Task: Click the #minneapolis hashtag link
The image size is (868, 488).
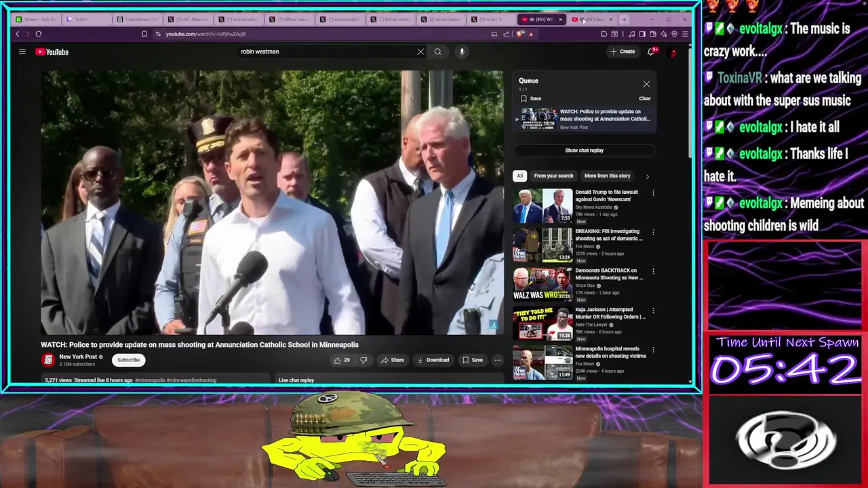Action: [150, 380]
